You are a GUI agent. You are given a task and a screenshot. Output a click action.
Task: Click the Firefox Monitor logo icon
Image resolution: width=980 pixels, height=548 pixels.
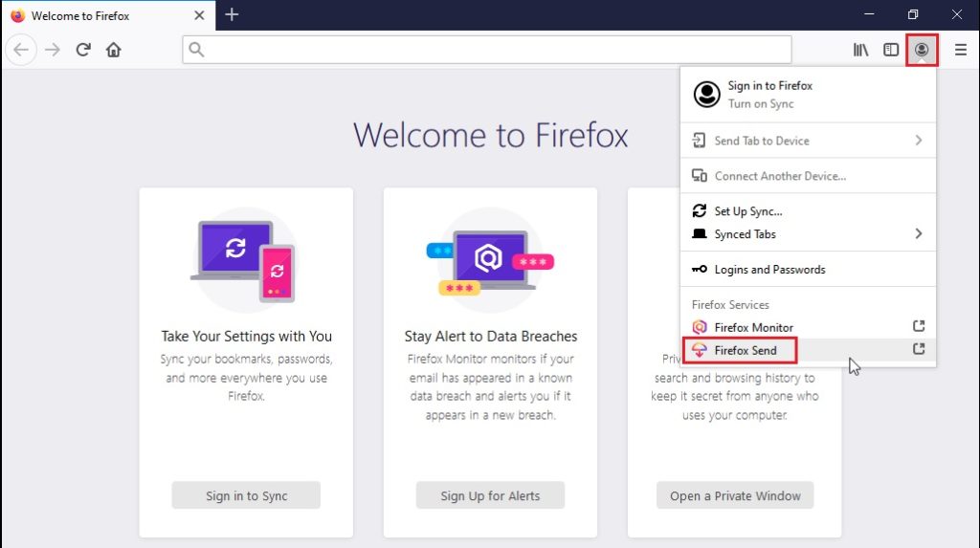coord(700,327)
